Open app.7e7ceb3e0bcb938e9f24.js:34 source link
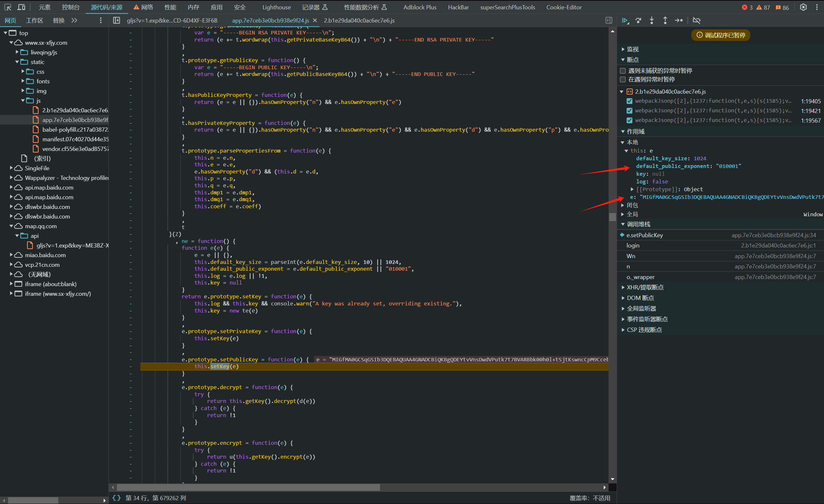Image resolution: width=824 pixels, height=504 pixels. tap(773, 235)
